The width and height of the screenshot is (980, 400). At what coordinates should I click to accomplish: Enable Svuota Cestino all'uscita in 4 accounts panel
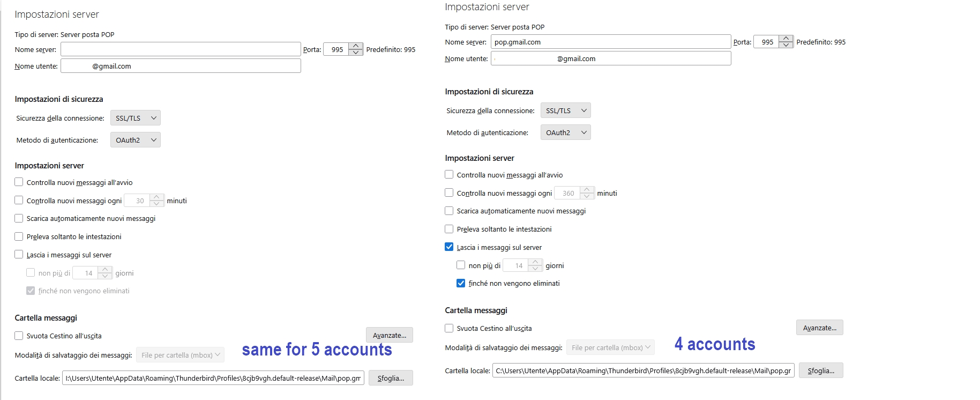449,328
